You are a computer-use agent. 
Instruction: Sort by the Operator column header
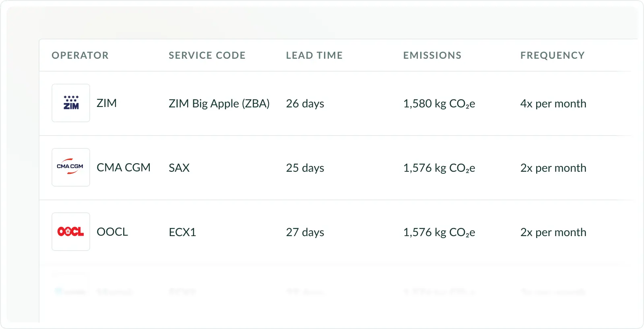click(x=80, y=56)
